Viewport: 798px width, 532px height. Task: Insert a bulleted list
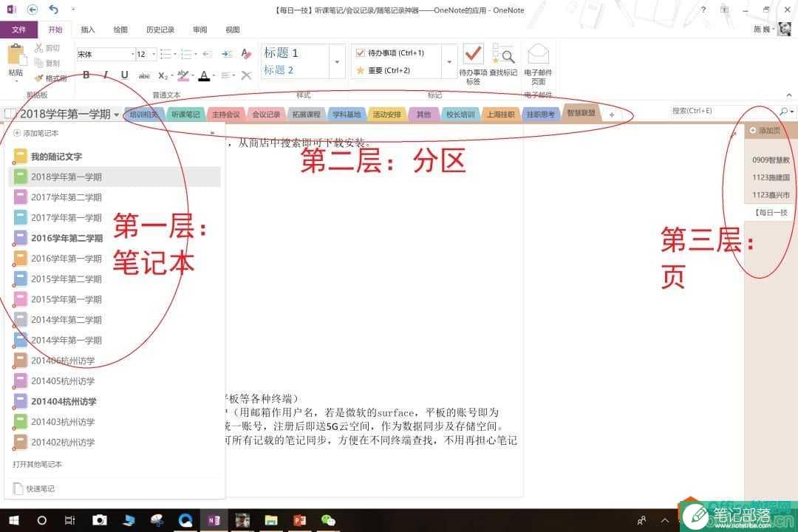[165, 54]
